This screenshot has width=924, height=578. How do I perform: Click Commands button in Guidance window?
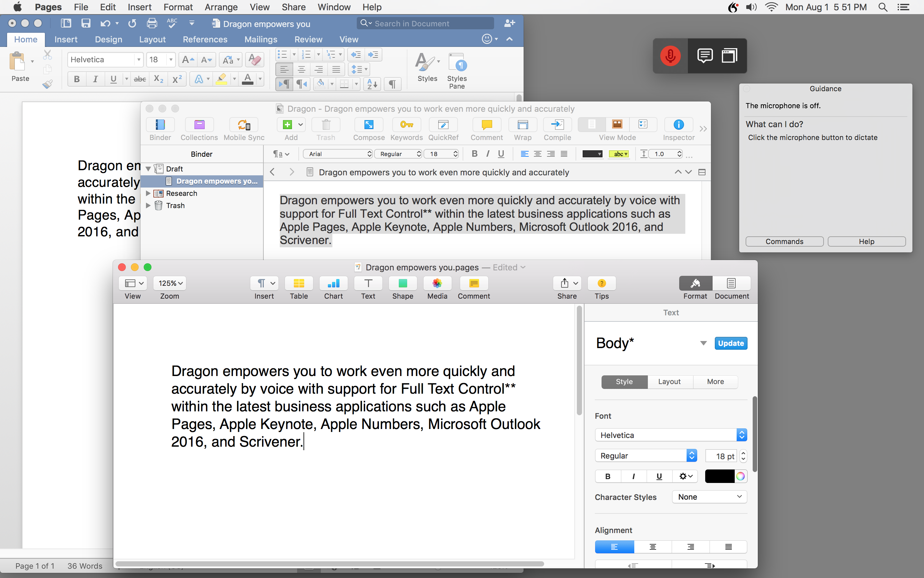(784, 241)
